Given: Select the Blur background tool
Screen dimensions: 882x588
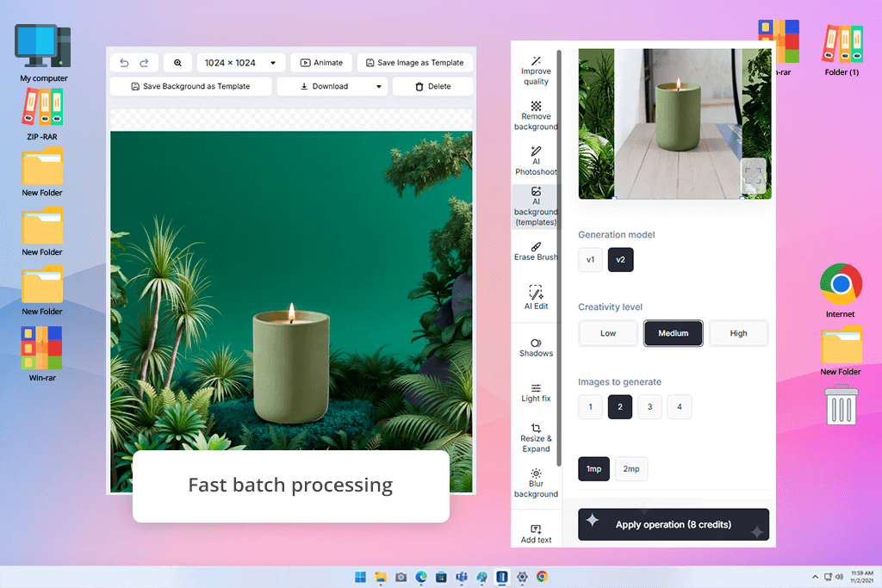Looking at the screenshot, I should tap(536, 484).
